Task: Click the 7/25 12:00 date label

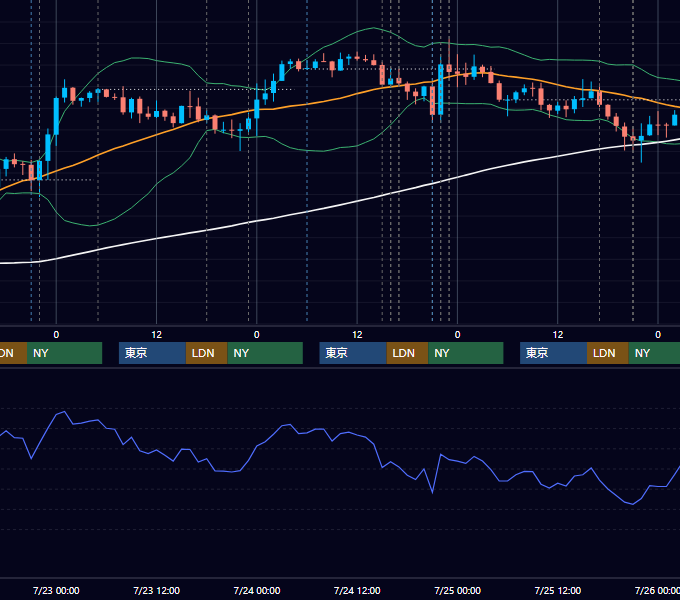Action: [558, 590]
